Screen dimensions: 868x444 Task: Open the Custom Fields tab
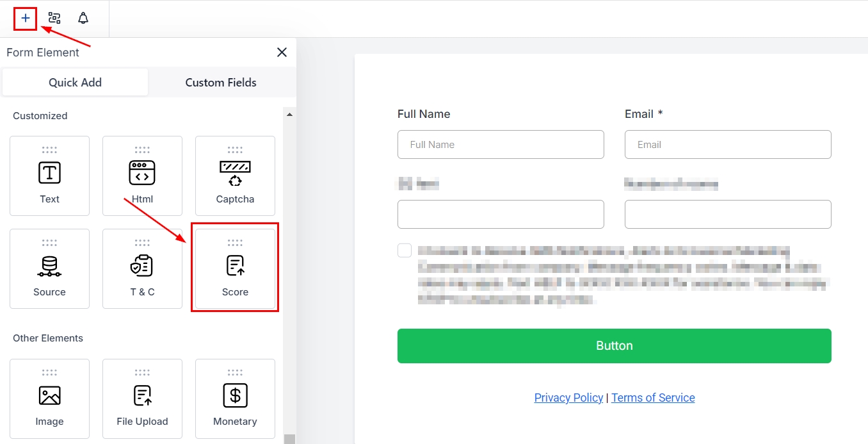[x=221, y=83]
